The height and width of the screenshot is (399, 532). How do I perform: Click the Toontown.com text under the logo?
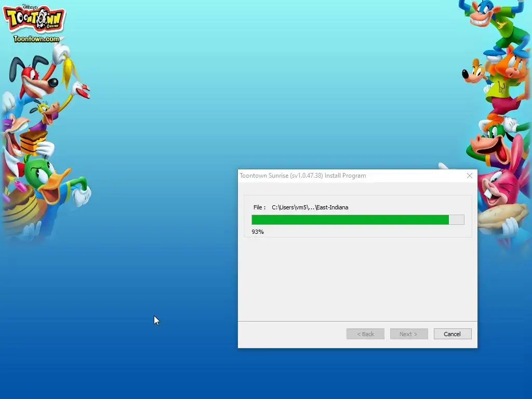tap(36, 39)
